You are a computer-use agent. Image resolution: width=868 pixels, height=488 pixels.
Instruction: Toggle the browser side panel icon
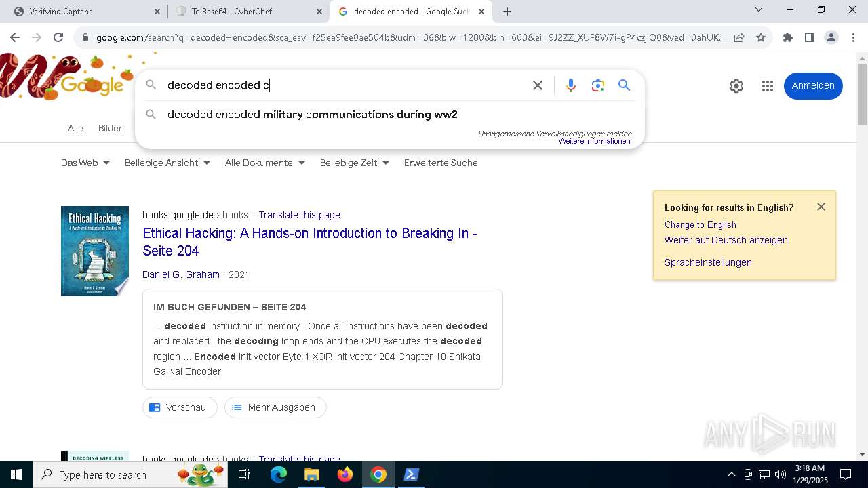click(x=810, y=37)
